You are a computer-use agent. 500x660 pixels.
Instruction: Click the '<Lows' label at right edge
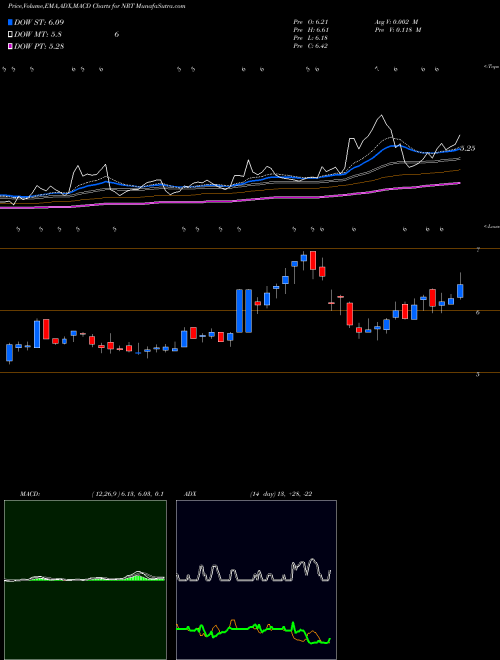[x=491, y=226]
